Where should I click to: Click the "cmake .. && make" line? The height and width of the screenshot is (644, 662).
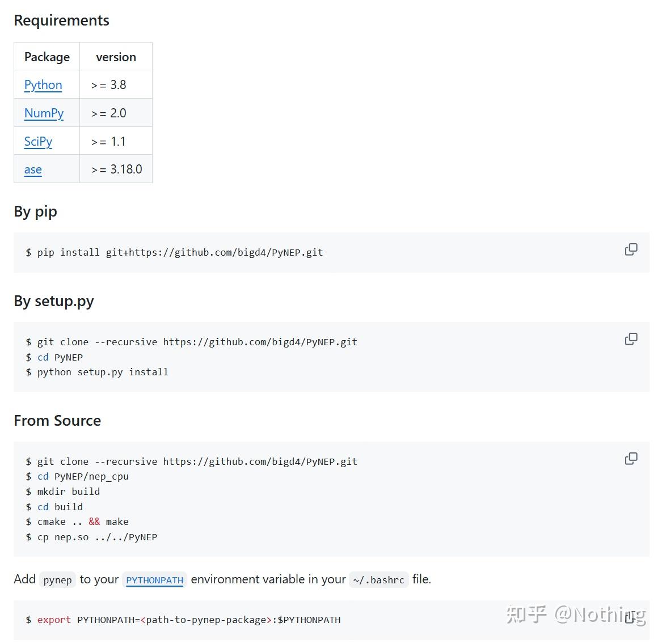pyautogui.click(x=83, y=522)
